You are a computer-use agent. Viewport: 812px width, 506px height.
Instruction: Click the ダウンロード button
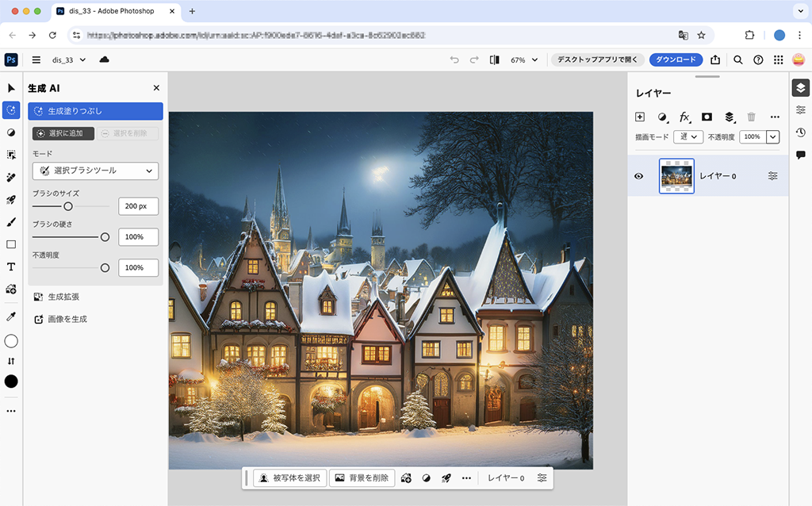click(676, 59)
